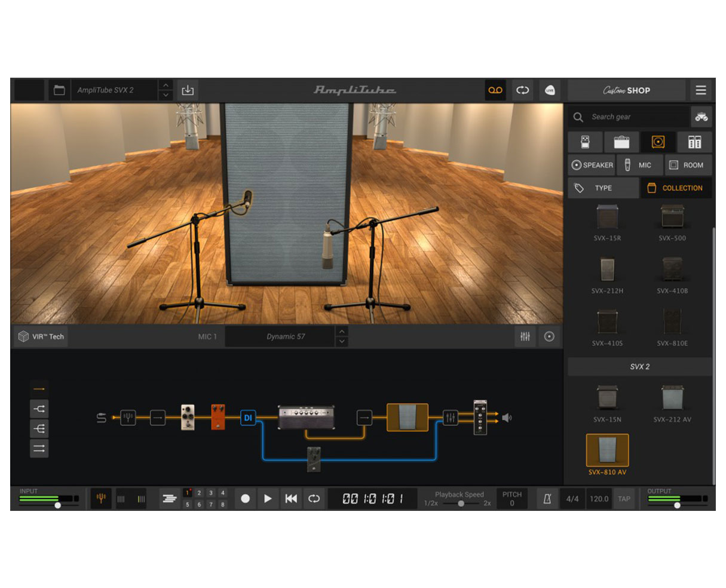Open the mixer block in signal chain
Image resolution: width=726 pixels, height=588 pixels.
tap(451, 417)
